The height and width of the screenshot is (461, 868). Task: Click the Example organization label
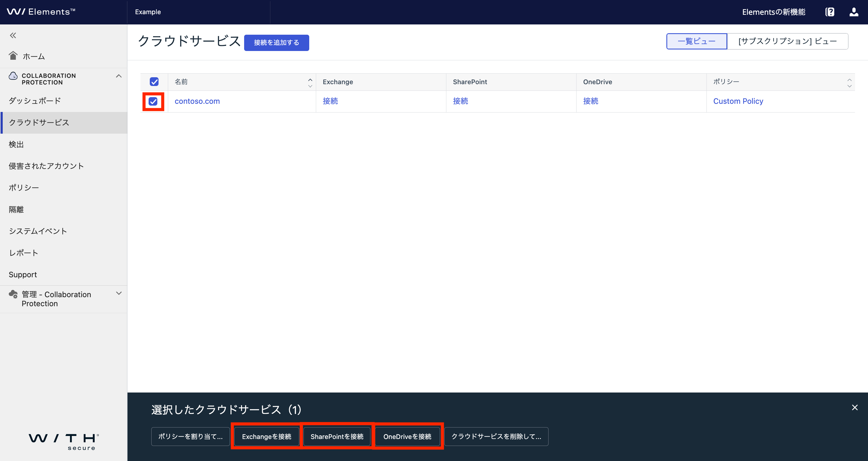[x=148, y=12]
